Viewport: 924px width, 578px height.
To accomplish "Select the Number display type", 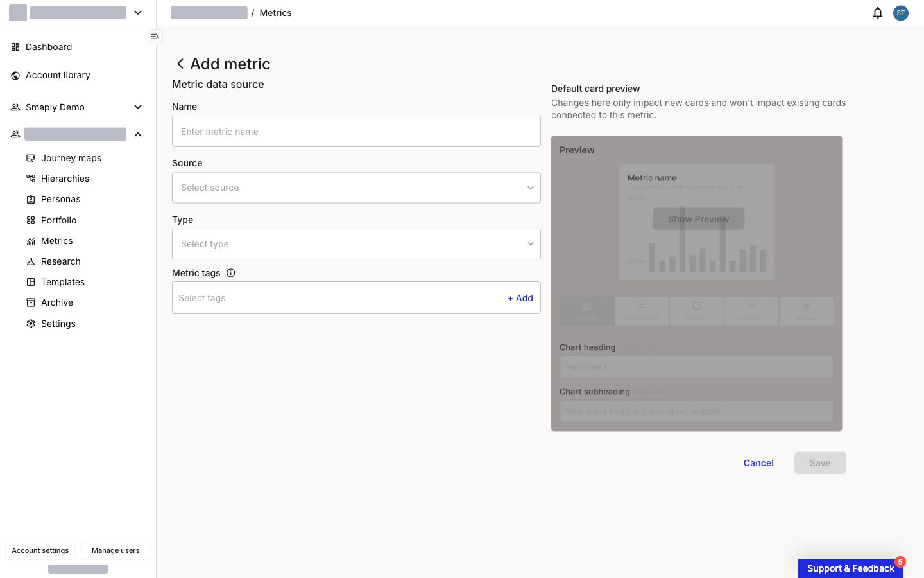I will point(807,311).
